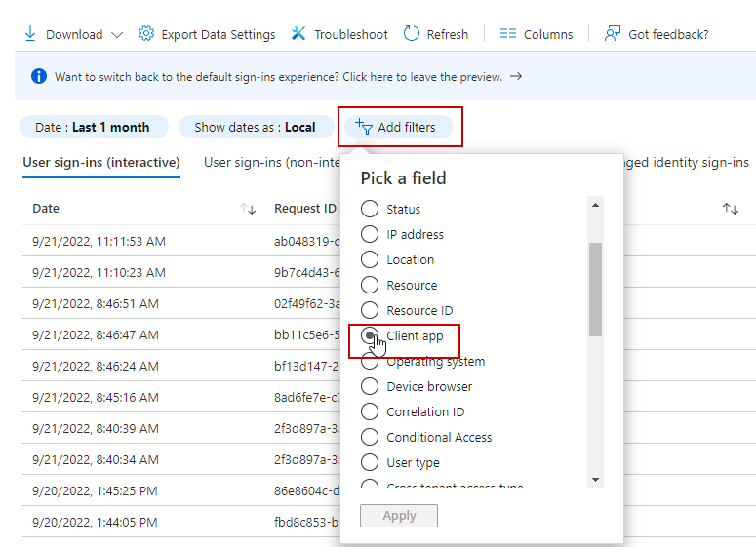Image resolution: width=756 pixels, height=547 pixels.
Task: Click the Refresh circular arrow icon
Action: [x=412, y=34]
